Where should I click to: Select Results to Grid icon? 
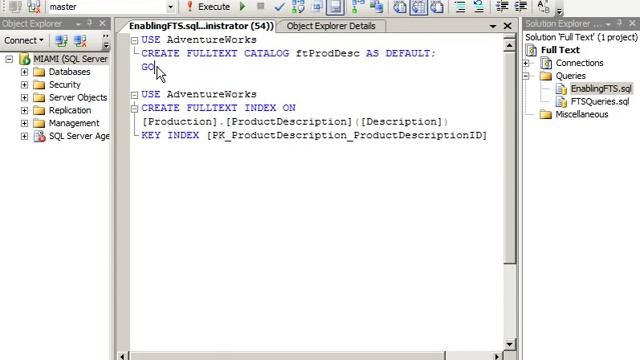tap(418, 7)
